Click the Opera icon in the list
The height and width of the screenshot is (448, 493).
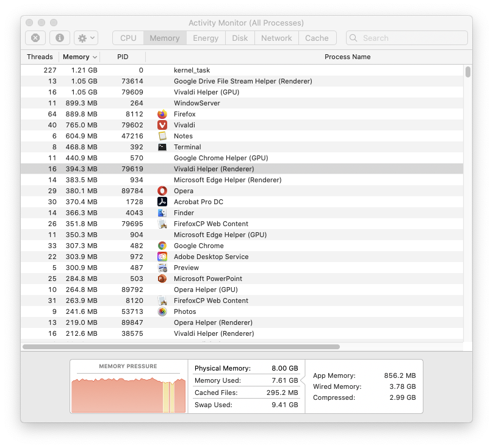pyautogui.click(x=162, y=191)
